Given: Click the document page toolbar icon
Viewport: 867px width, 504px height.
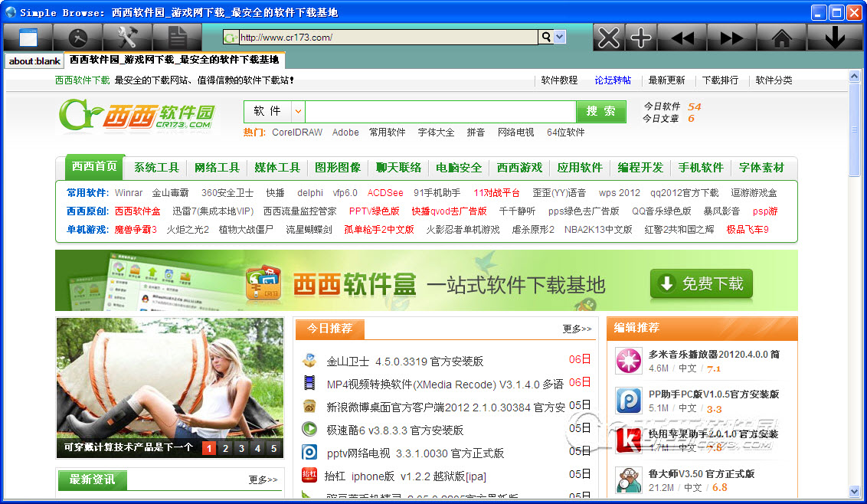Looking at the screenshot, I should pyautogui.click(x=178, y=38).
